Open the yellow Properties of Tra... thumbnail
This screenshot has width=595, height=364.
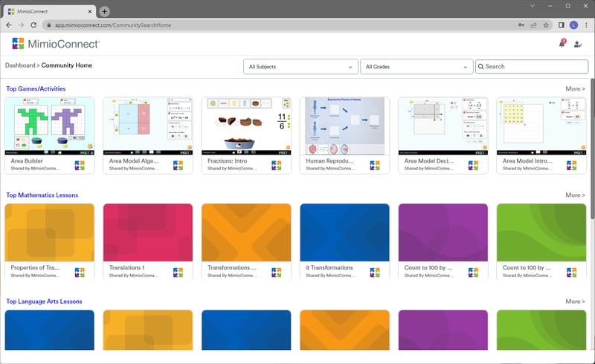tap(50, 233)
